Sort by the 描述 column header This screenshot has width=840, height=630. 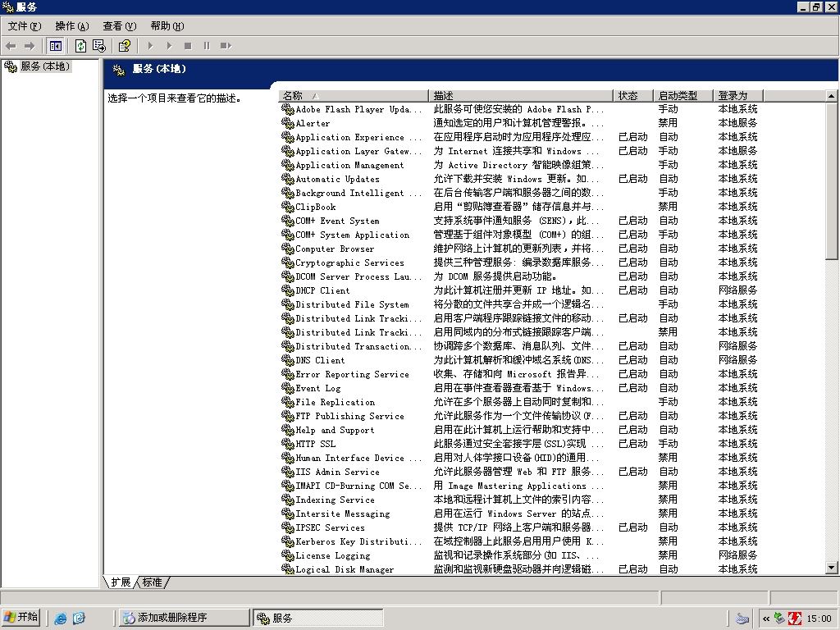tap(520, 96)
